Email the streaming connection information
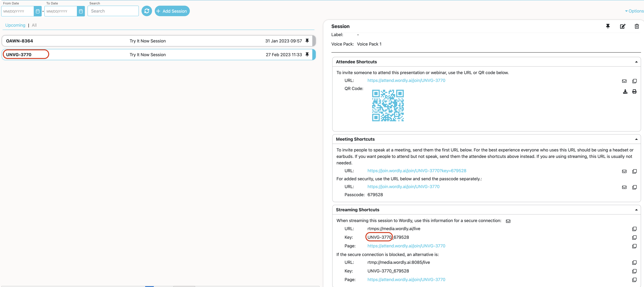644x287 pixels. (x=508, y=221)
